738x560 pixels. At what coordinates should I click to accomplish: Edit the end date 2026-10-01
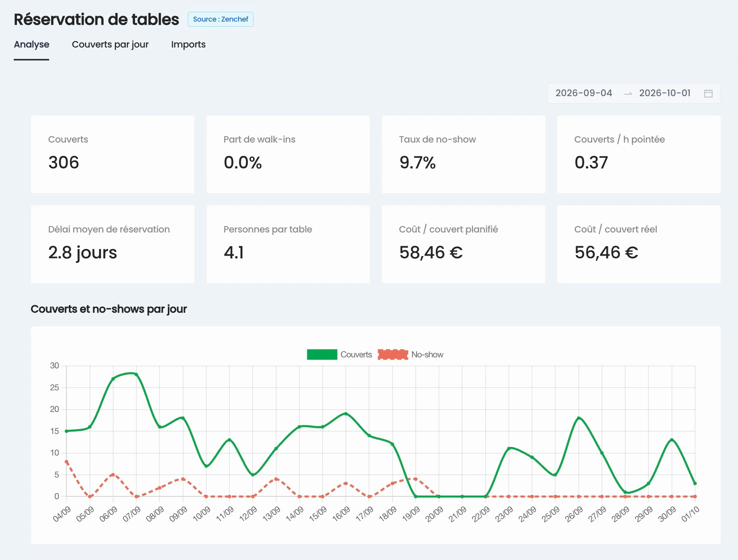tap(665, 93)
